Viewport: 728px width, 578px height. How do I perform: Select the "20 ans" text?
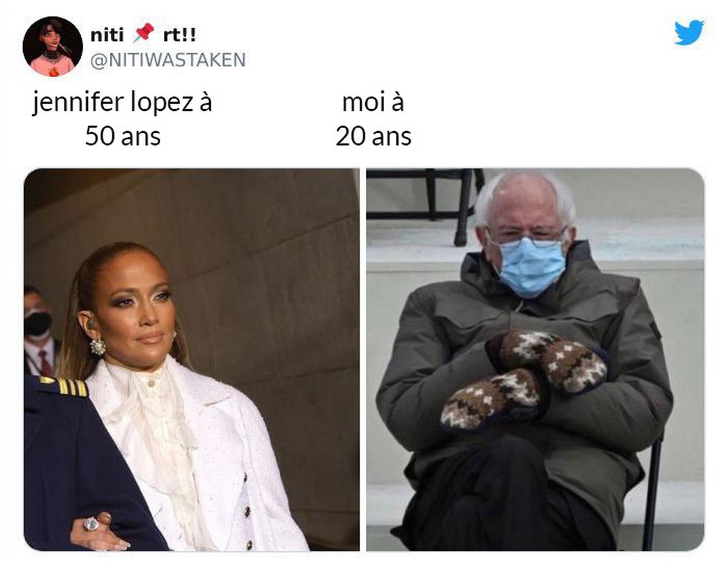coord(373,136)
